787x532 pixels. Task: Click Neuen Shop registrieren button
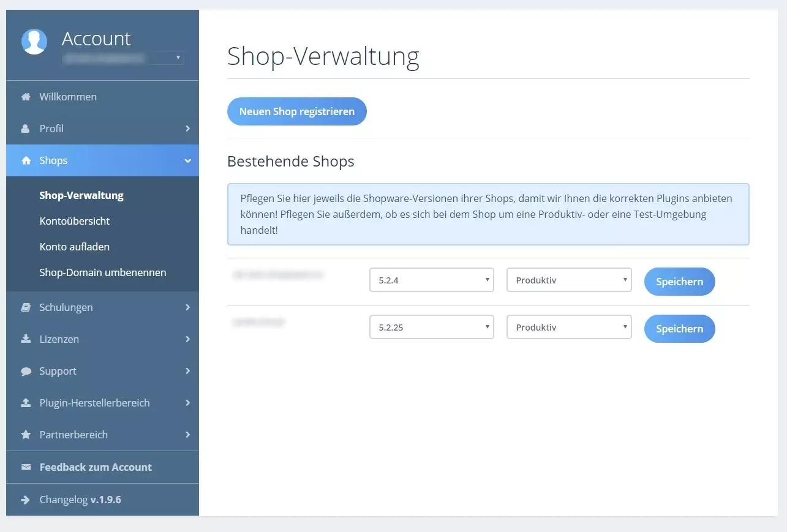pos(296,111)
